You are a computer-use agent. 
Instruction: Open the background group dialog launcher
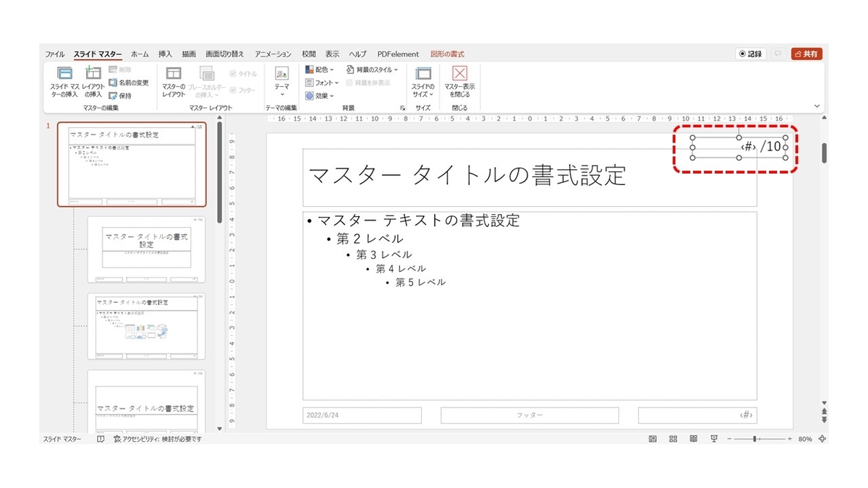point(402,108)
